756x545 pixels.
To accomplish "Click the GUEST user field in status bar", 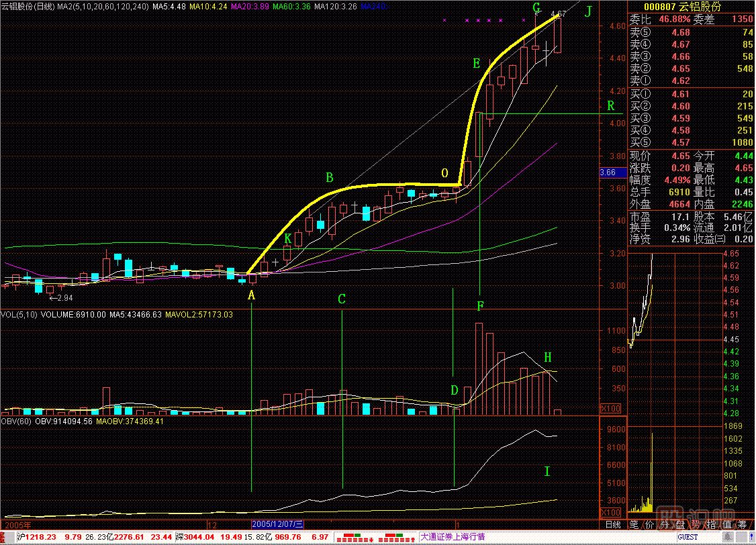I will tap(686, 537).
